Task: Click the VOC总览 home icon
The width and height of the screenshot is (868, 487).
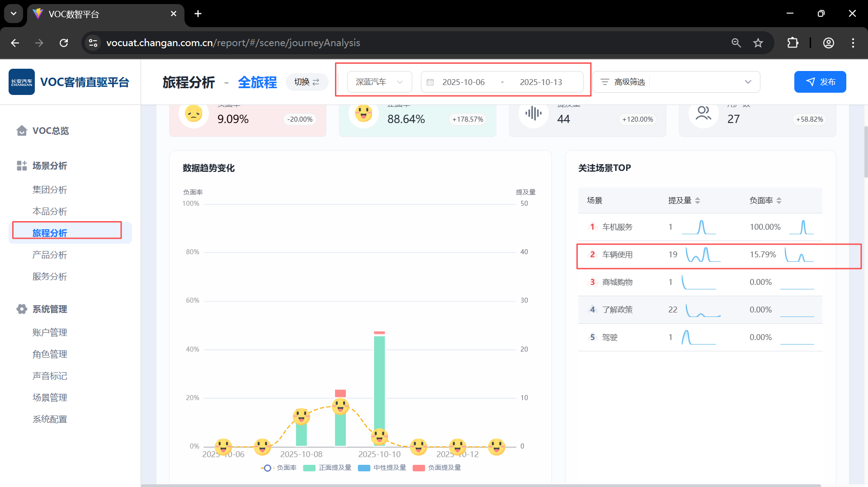Action: tap(21, 131)
